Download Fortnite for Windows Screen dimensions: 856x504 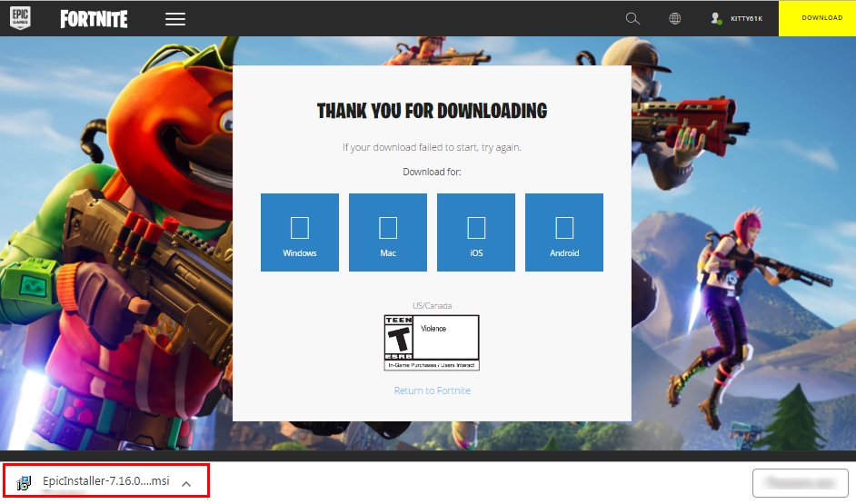click(x=300, y=232)
